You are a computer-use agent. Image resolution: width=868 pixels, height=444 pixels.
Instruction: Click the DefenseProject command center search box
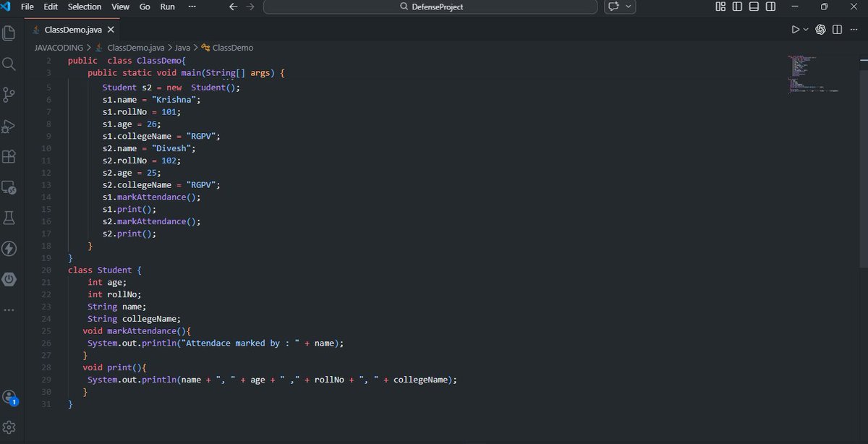[x=430, y=7]
